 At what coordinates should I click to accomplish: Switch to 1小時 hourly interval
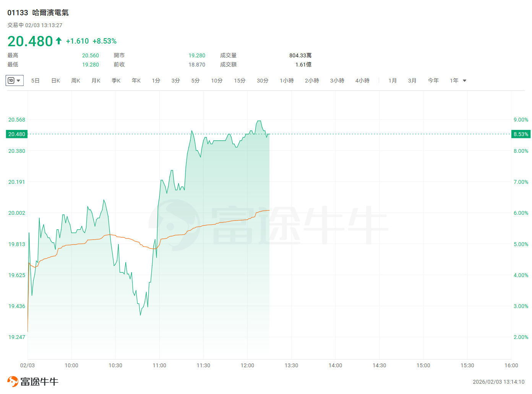[287, 81]
